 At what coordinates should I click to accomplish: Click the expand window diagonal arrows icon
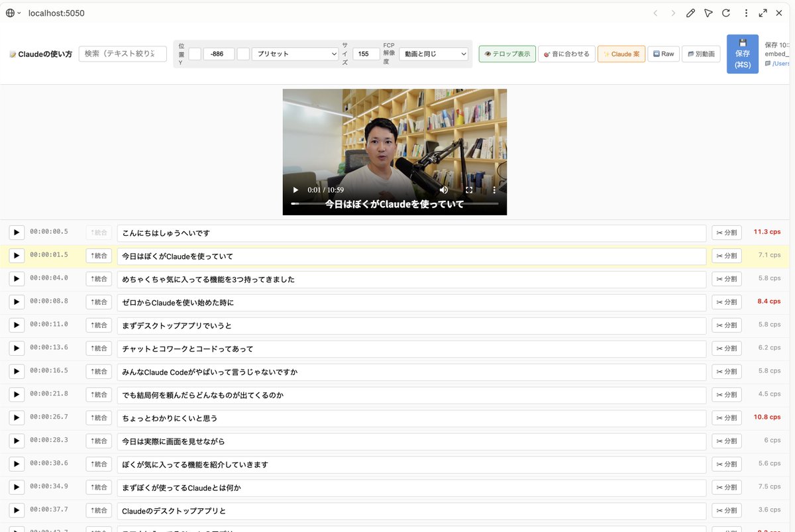click(763, 13)
